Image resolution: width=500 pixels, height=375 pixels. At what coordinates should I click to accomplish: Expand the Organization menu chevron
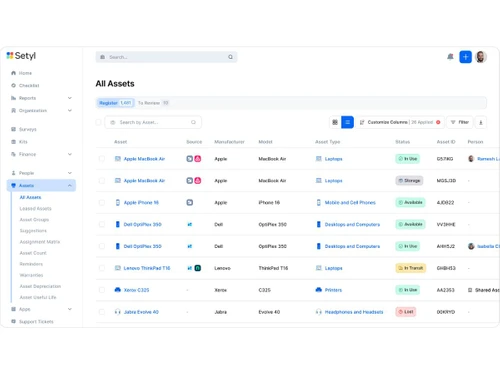tap(70, 110)
